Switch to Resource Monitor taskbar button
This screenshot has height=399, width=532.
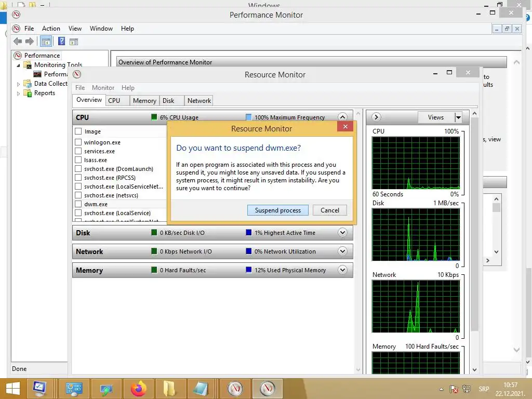(x=268, y=389)
